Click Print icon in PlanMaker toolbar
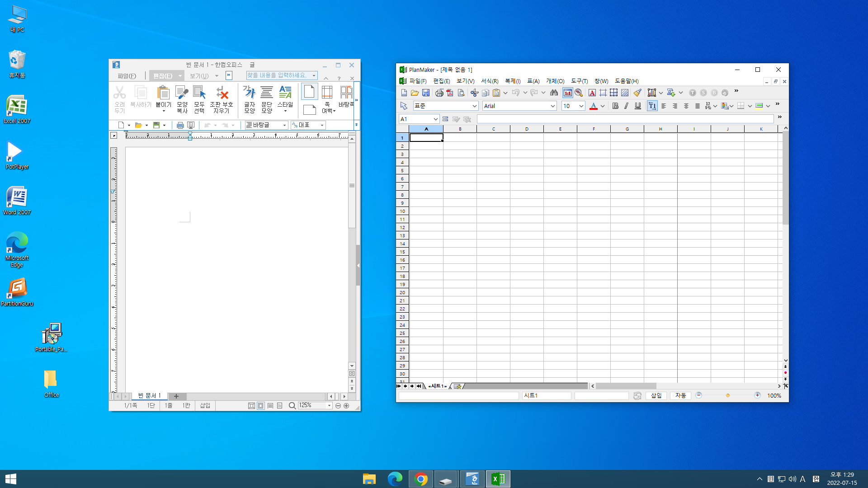Viewport: 868px width, 488px height. pos(439,93)
